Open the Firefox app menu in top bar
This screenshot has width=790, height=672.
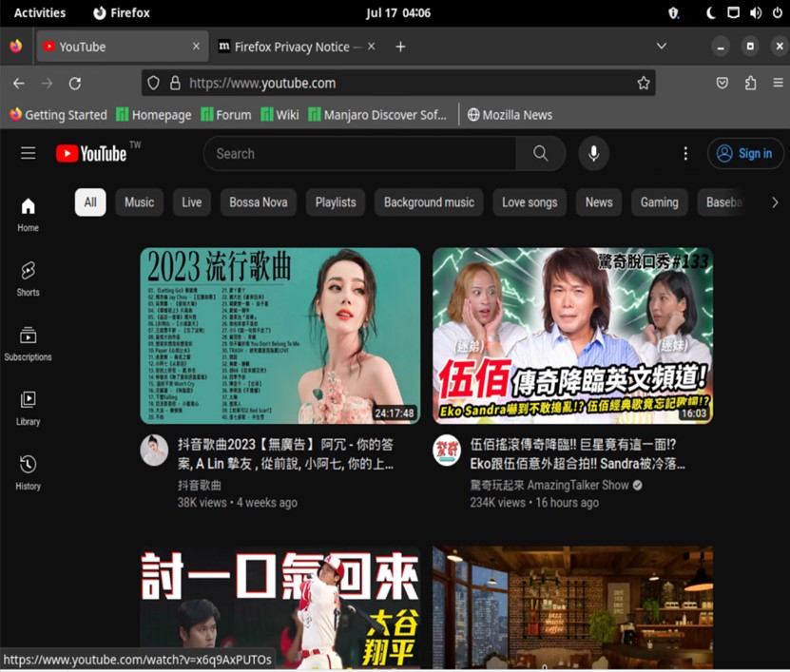pyautogui.click(x=122, y=13)
